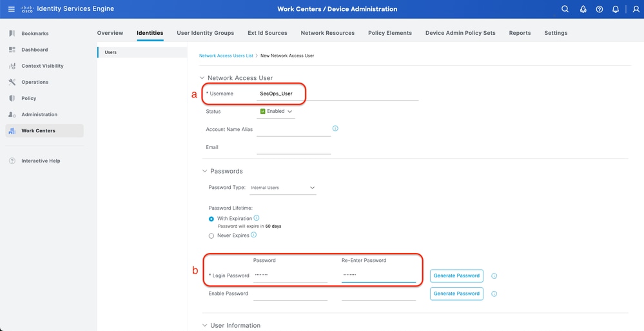The width and height of the screenshot is (644, 331).
Task: Open the search magnifier icon
Action: point(565,9)
